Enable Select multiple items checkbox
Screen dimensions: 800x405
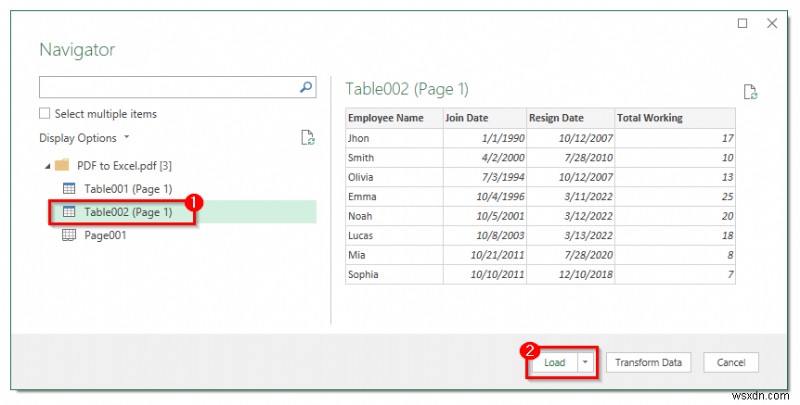tap(45, 113)
